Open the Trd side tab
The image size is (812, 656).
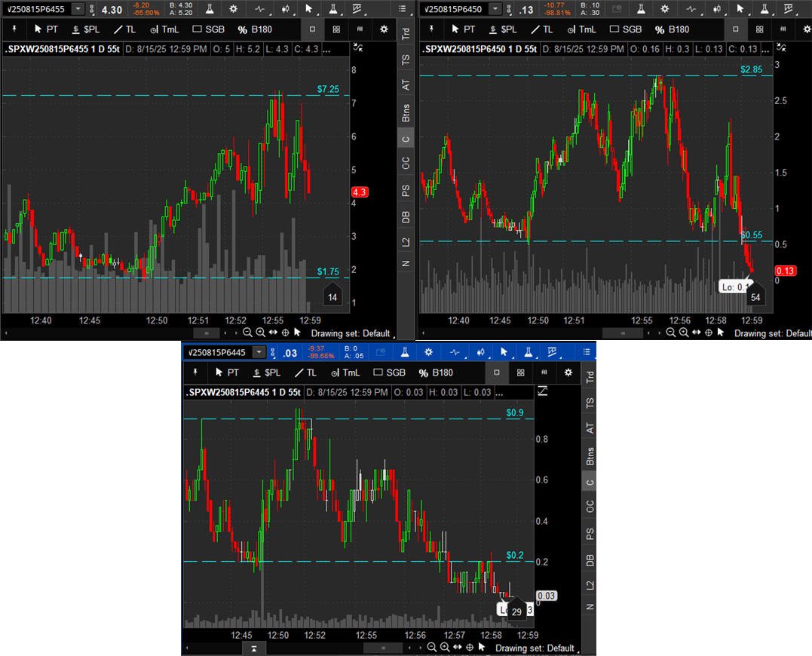coord(406,34)
